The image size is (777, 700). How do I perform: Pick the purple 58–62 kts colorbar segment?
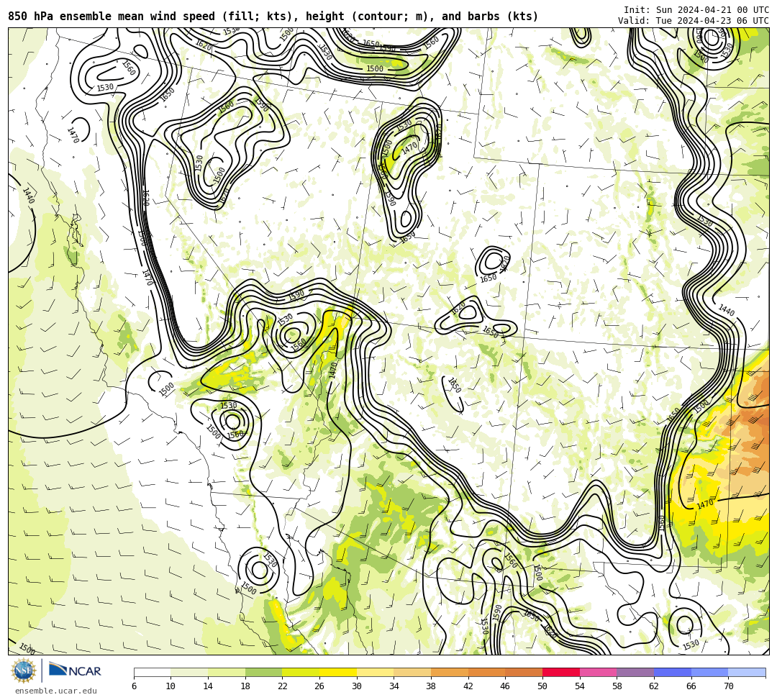[635, 672]
